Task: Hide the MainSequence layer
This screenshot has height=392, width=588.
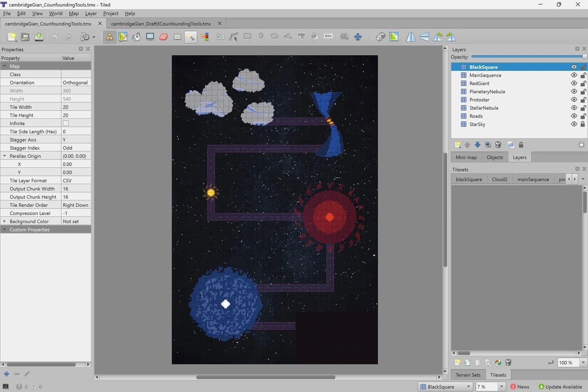Action: [x=574, y=75]
